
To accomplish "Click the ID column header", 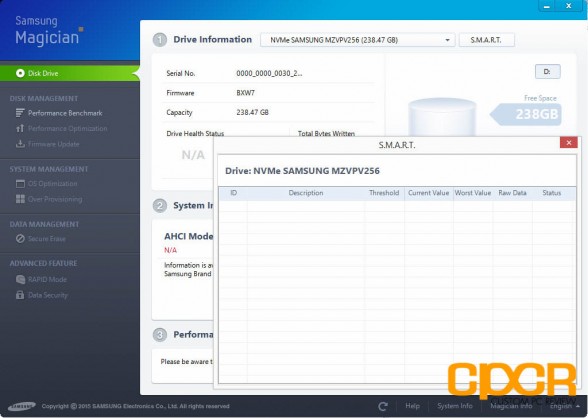I will (x=233, y=193).
